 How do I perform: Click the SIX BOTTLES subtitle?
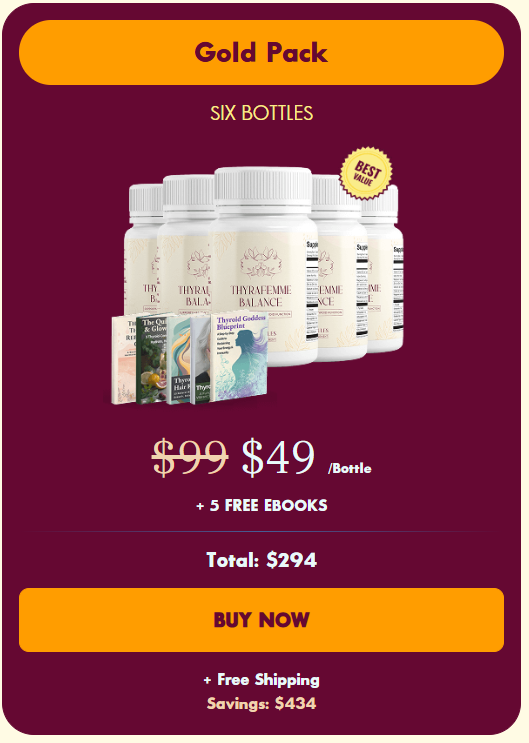(x=262, y=113)
